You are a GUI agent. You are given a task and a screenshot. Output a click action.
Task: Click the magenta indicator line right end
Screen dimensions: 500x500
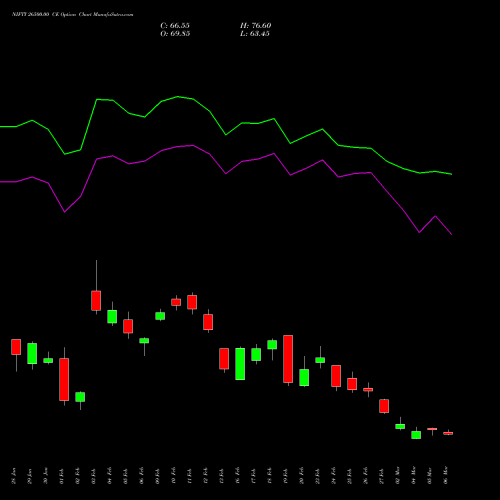click(451, 234)
